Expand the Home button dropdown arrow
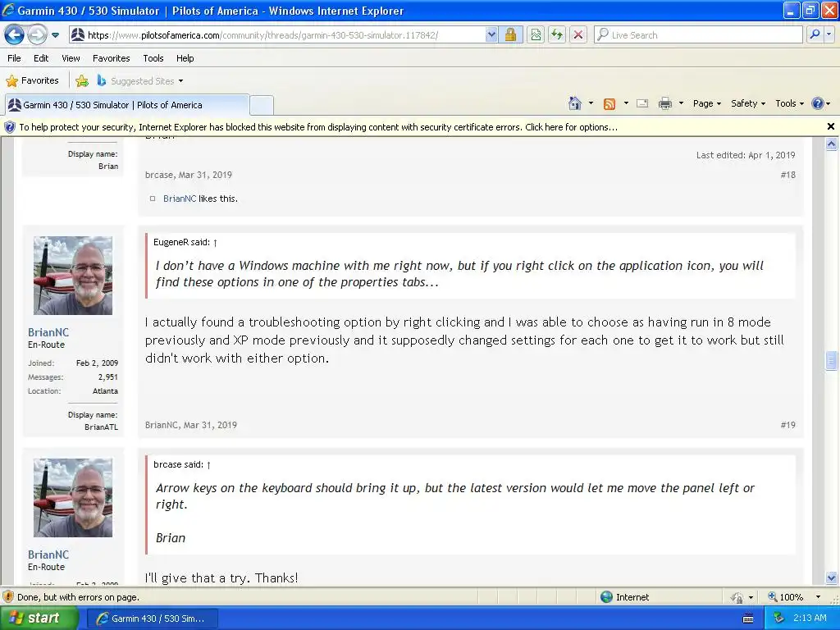Screen dimensions: 840x630 pos(591,103)
